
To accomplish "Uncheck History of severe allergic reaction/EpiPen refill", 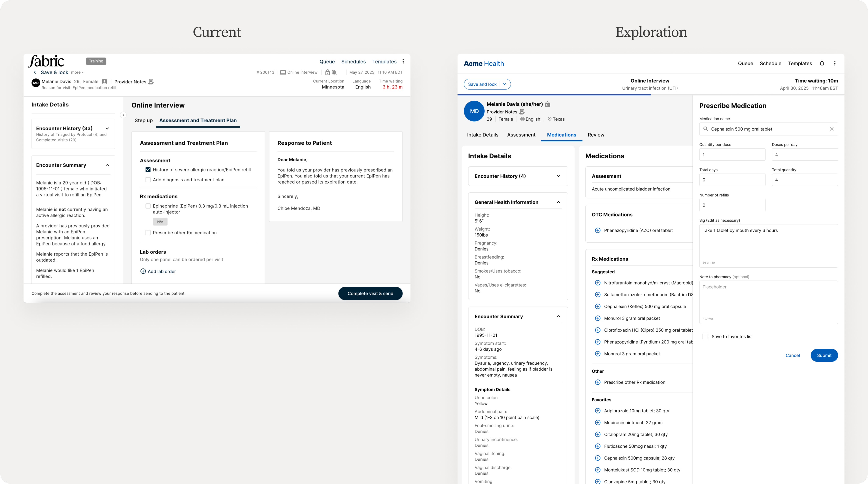I will pos(148,170).
